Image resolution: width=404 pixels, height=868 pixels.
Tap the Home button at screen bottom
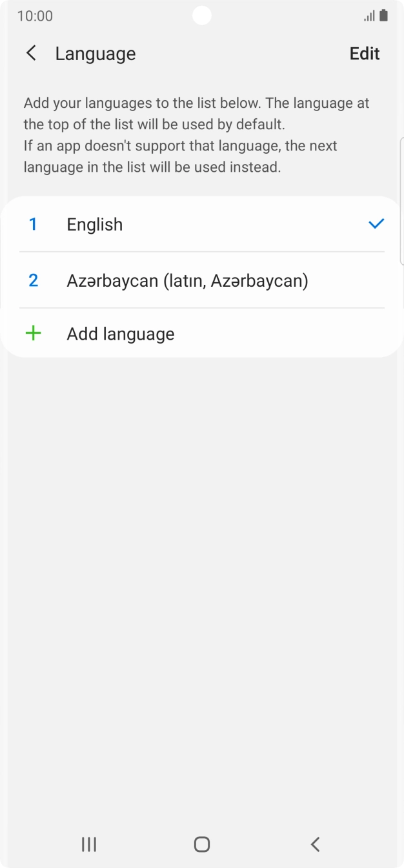pos(202,844)
